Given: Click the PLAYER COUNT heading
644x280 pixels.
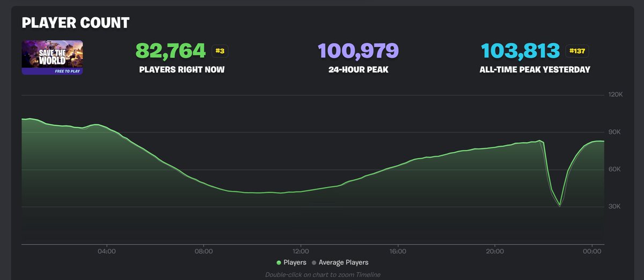Looking at the screenshot, I should click(75, 23).
